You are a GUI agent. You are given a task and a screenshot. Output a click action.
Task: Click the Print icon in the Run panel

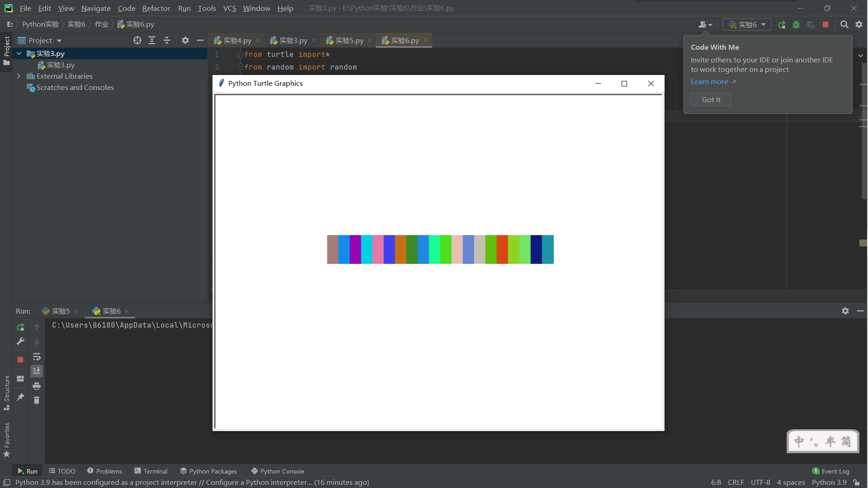point(37,386)
